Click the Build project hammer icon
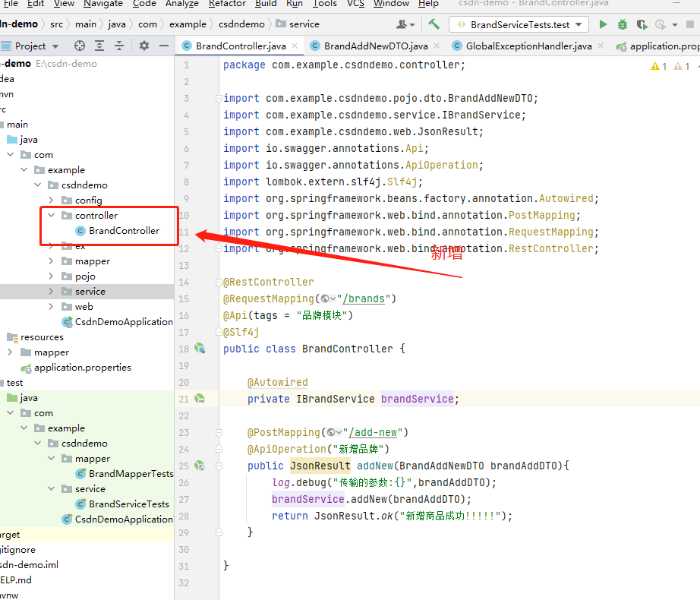The width and height of the screenshot is (700, 600). 434,24
